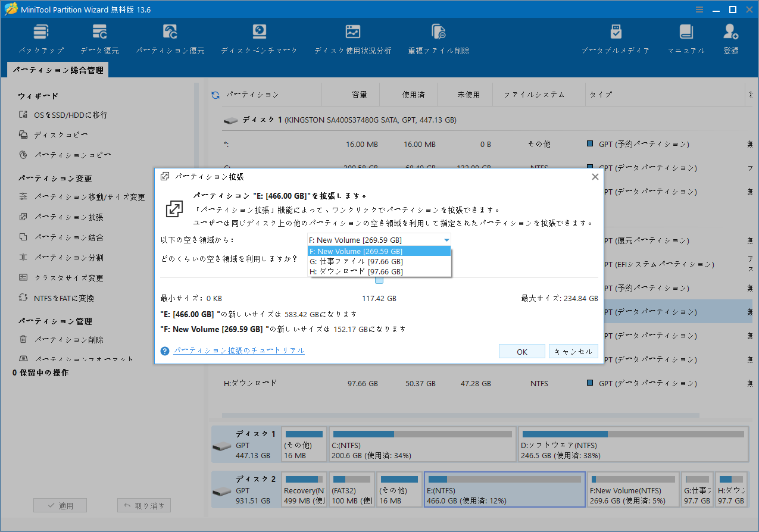This screenshot has height=532, width=759.
Task: Click the help icon beside the tutorial link
Action: point(164,351)
